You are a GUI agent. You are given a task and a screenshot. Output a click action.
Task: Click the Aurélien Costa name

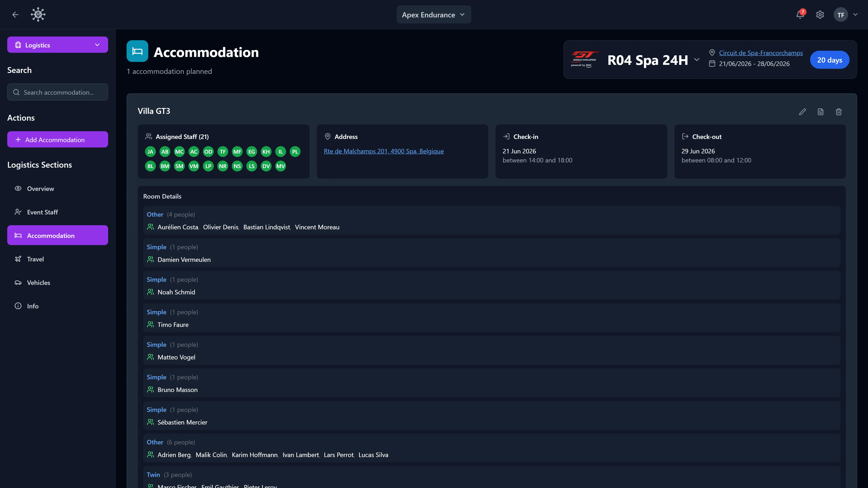pos(178,227)
